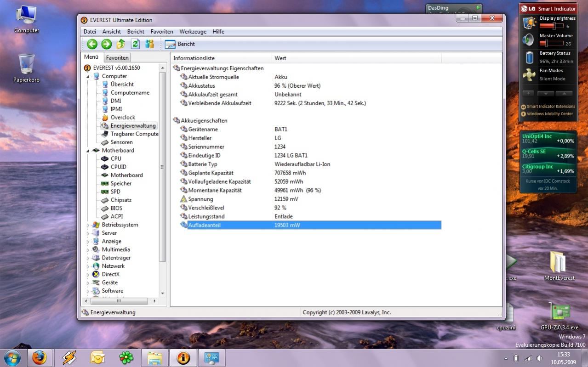The height and width of the screenshot is (367, 588).
Task: Open EVEREST info icon on taskbar
Action: [x=183, y=357]
